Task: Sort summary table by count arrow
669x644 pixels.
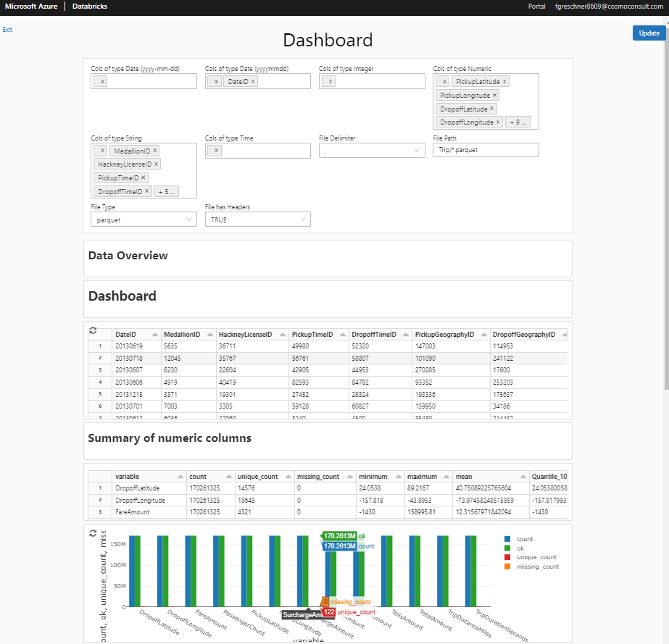Action: (x=229, y=477)
